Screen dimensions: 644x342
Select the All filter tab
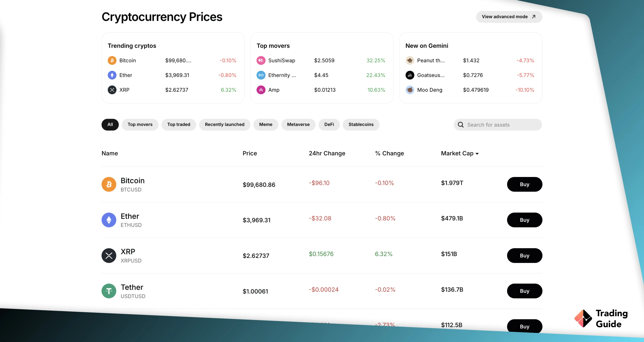coord(110,125)
